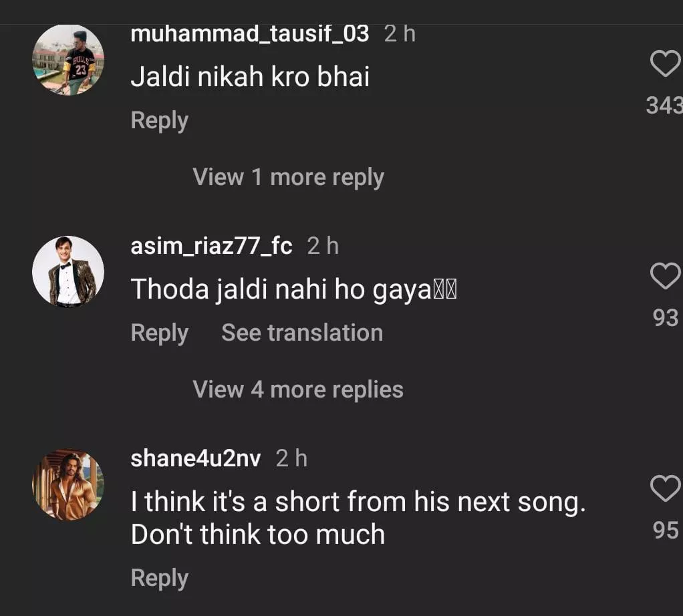Click the 93 likes count
Screen dimensions: 683x616
coord(665,317)
